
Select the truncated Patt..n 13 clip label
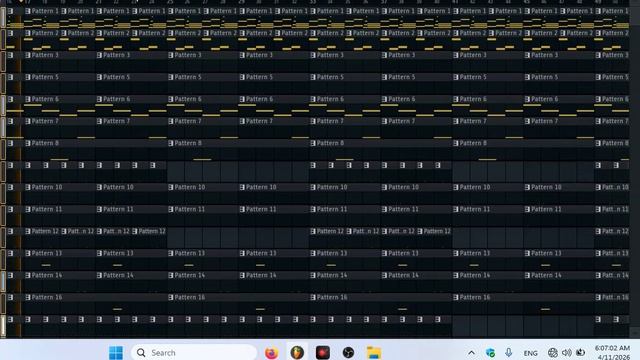tap(616, 253)
